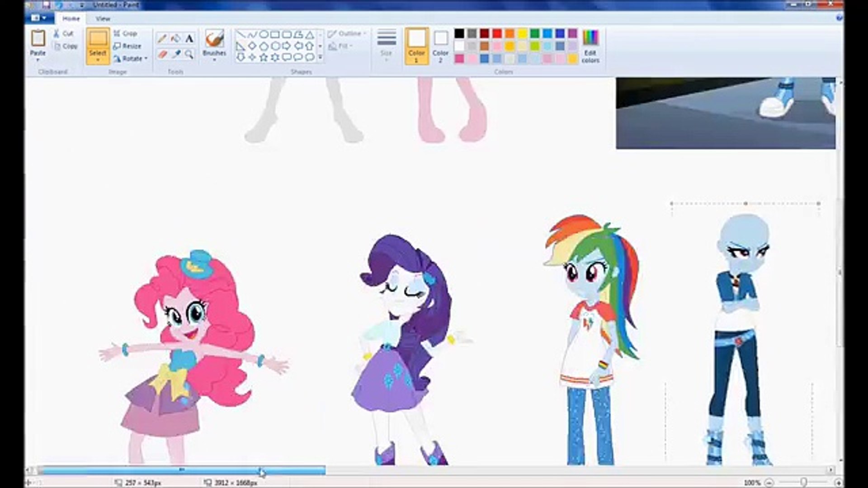This screenshot has height=488, width=868.
Task: Click the Brushes tool icon
Action: (x=214, y=39)
